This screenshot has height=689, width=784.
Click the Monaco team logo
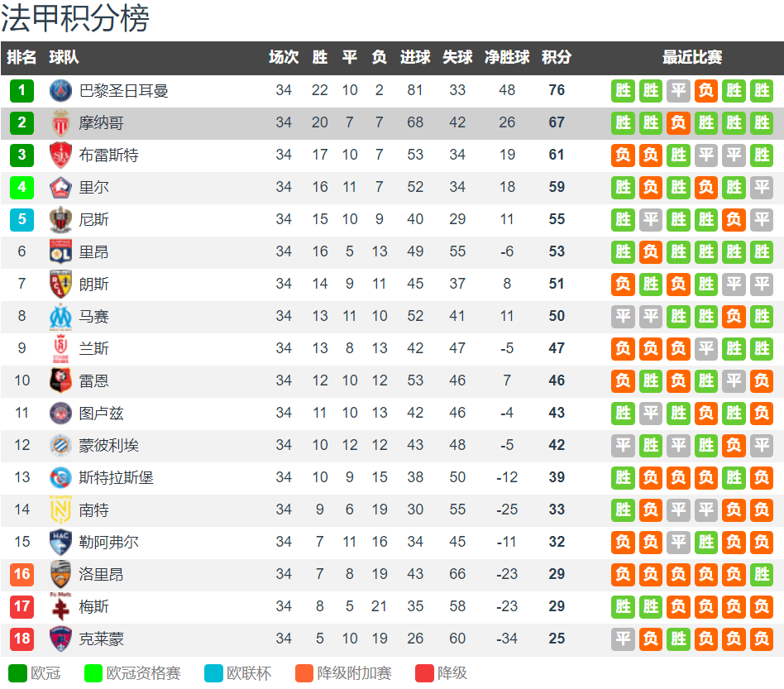[60, 122]
